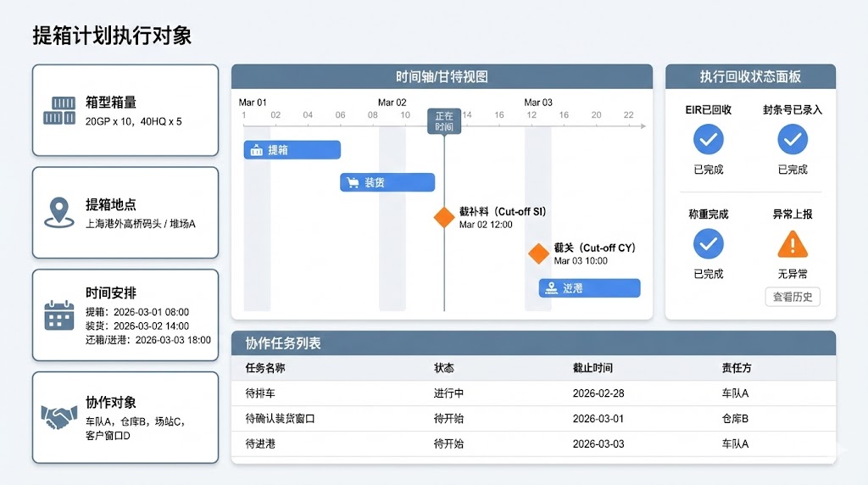Screen dimensions: 868x485
Task: Click the blue checkmark under EIR已回收
Action: [x=708, y=140]
